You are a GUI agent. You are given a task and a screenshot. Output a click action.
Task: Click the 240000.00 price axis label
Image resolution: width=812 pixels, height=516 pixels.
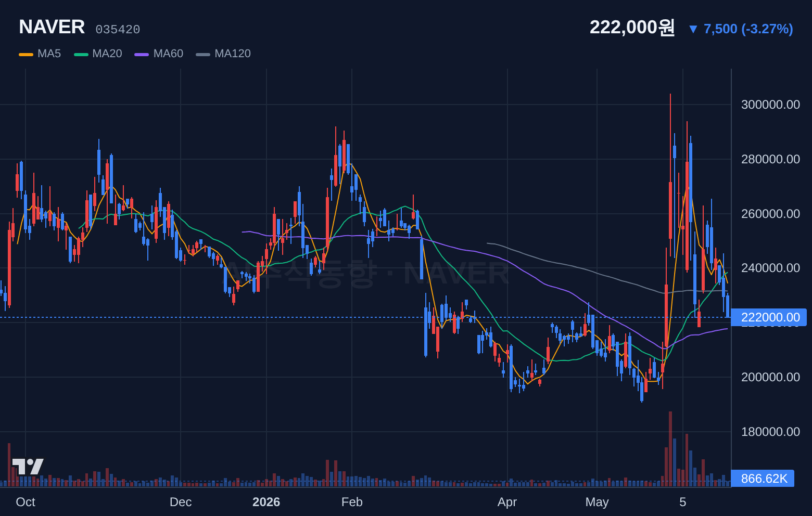pos(770,268)
